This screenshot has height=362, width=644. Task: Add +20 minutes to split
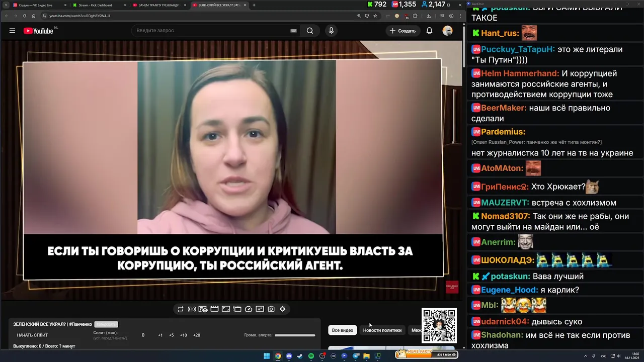(x=196, y=335)
